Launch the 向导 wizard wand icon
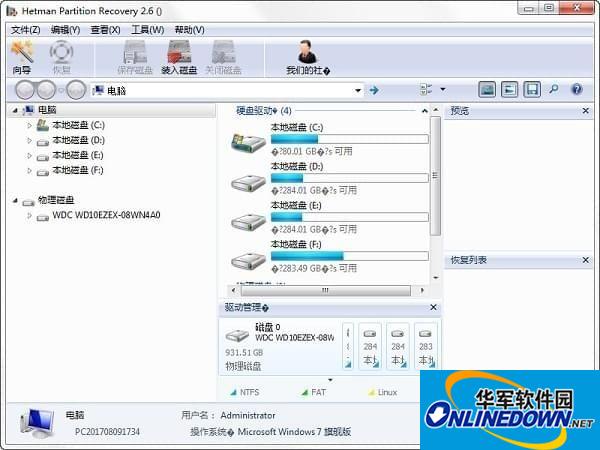This screenshot has width=600, height=450. click(22, 52)
